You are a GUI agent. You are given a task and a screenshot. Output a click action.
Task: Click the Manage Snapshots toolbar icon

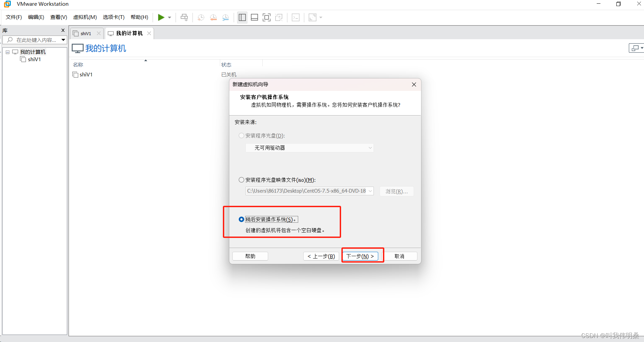click(x=226, y=18)
